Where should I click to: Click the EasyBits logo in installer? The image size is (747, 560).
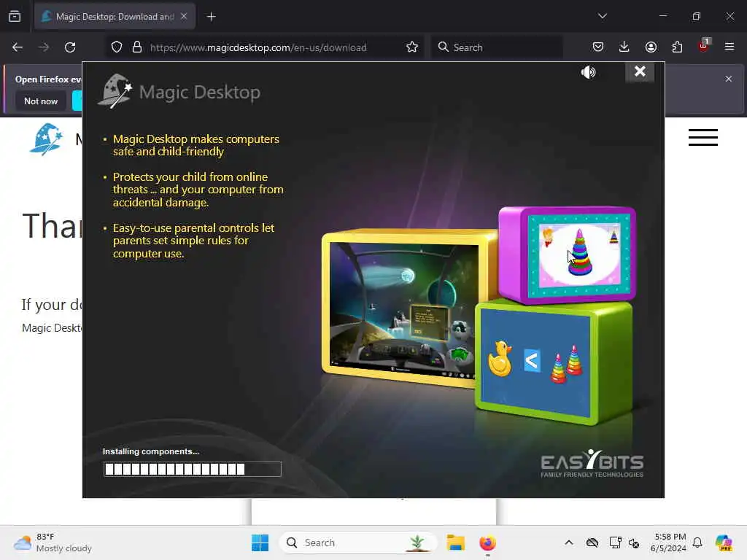click(592, 463)
